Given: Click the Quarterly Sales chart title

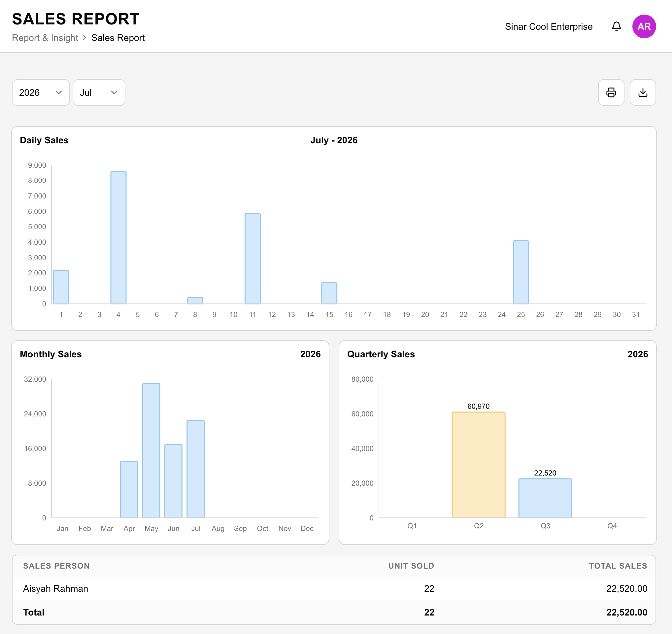Looking at the screenshot, I should (381, 354).
